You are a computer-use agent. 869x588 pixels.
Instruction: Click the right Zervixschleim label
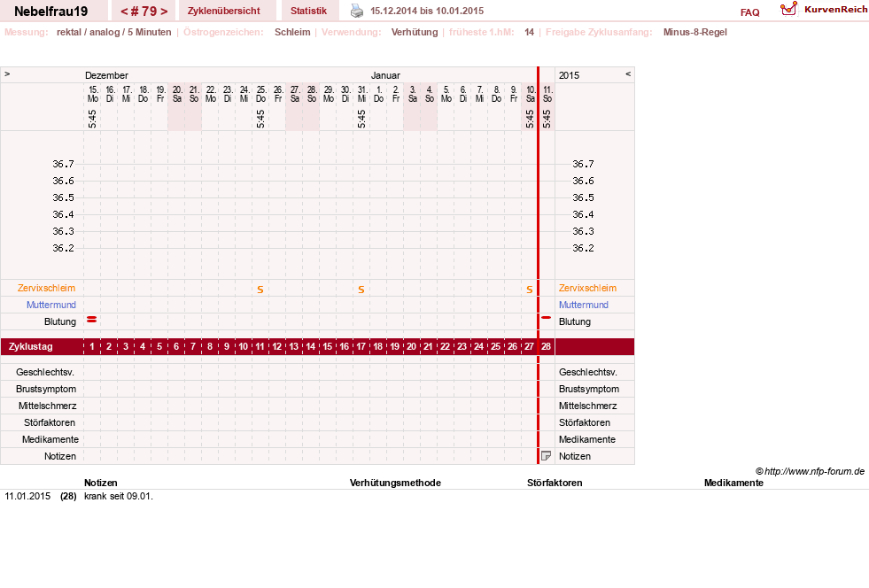587,288
